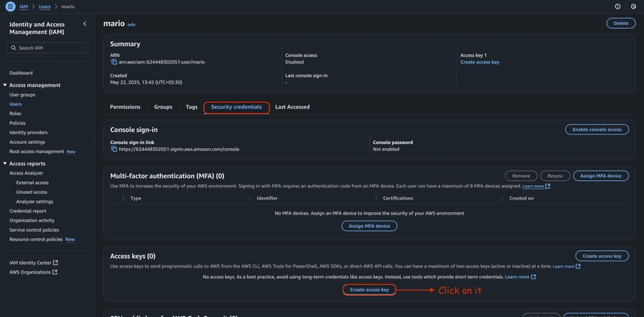This screenshot has height=317, width=644.
Task: Open Account settings in the sidebar
Action: coord(27,142)
